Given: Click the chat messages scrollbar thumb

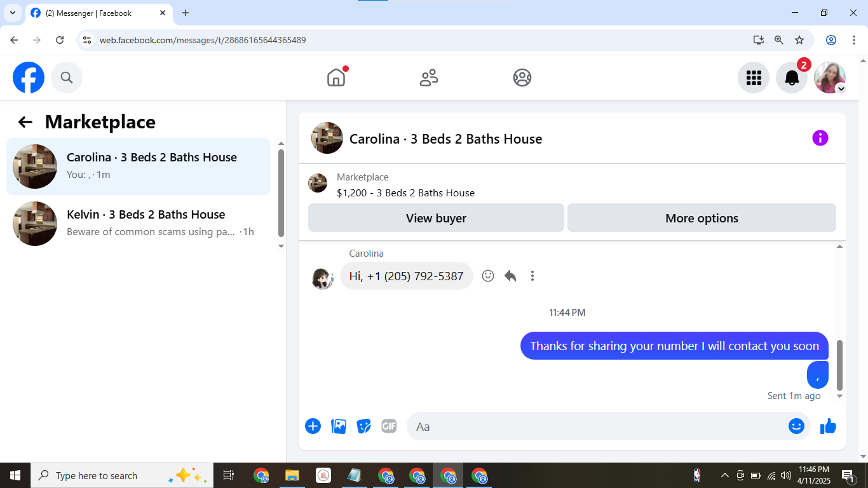Looking at the screenshot, I should [x=839, y=365].
